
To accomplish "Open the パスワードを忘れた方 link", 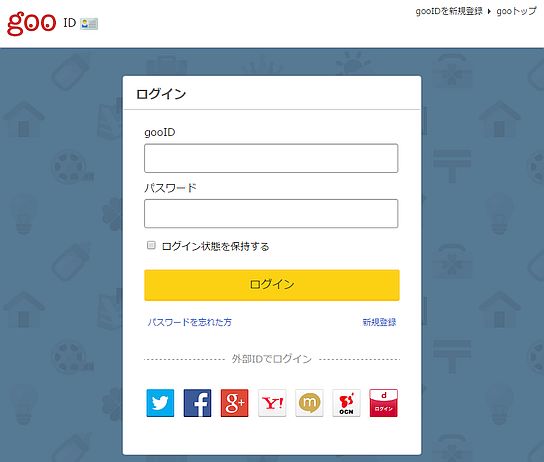I will [189, 322].
